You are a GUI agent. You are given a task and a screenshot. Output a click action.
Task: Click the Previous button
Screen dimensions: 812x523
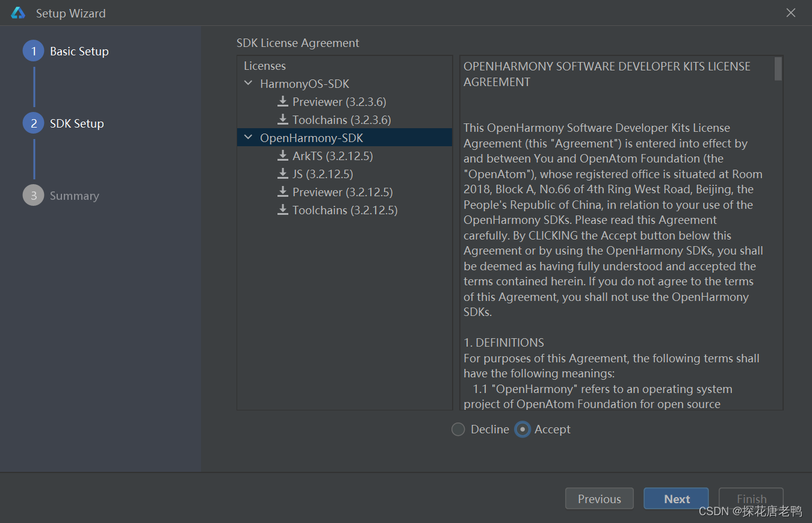[x=600, y=498]
